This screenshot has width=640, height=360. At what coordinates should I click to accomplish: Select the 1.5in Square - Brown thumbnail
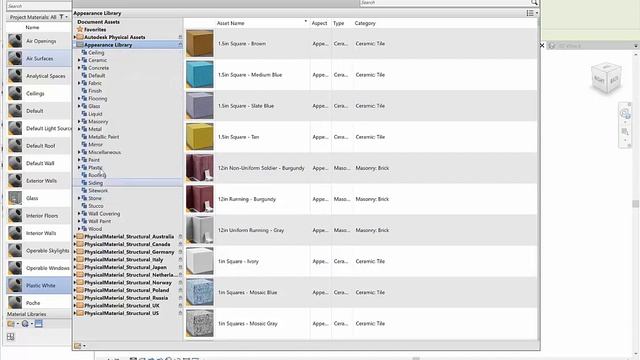(200, 43)
